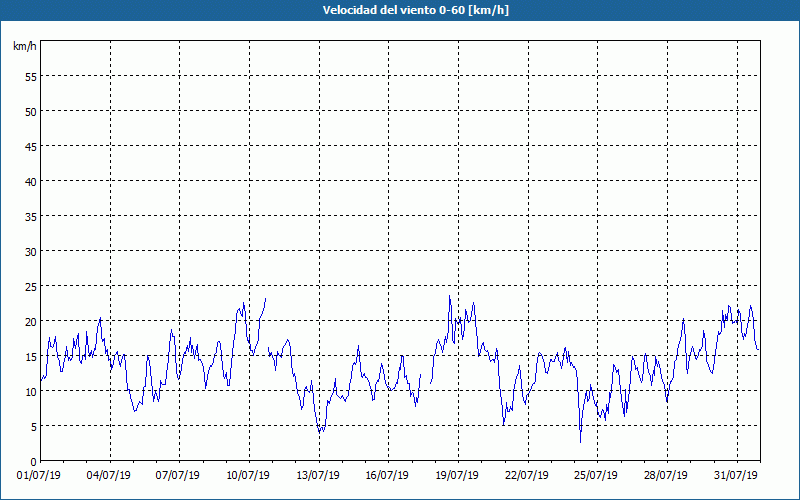
Task: Click the 'km/h' unit label
Action: 24,46
